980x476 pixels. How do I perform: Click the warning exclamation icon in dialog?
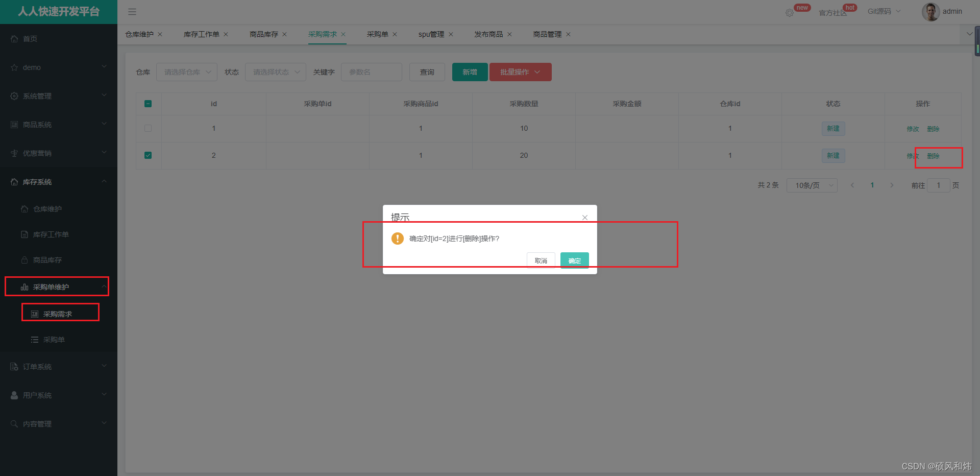tap(398, 239)
